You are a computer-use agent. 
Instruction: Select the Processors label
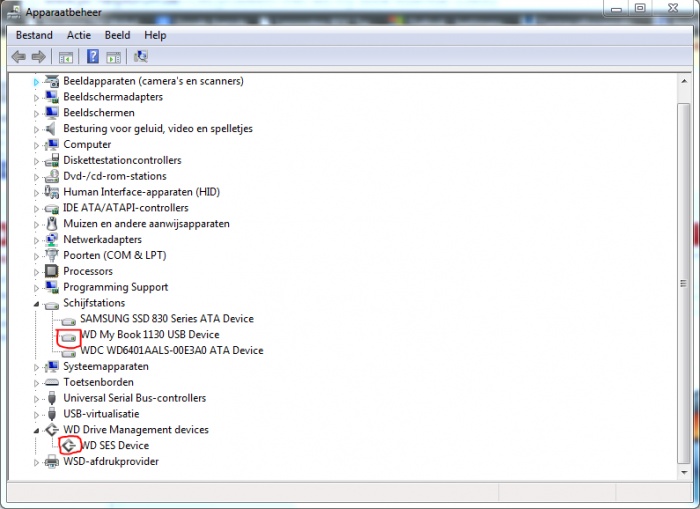pos(88,271)
